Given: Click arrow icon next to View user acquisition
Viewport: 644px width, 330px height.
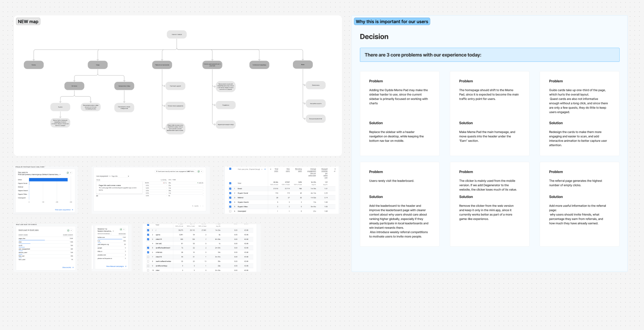Looking at the screenshot, I should tap(73, 209).
